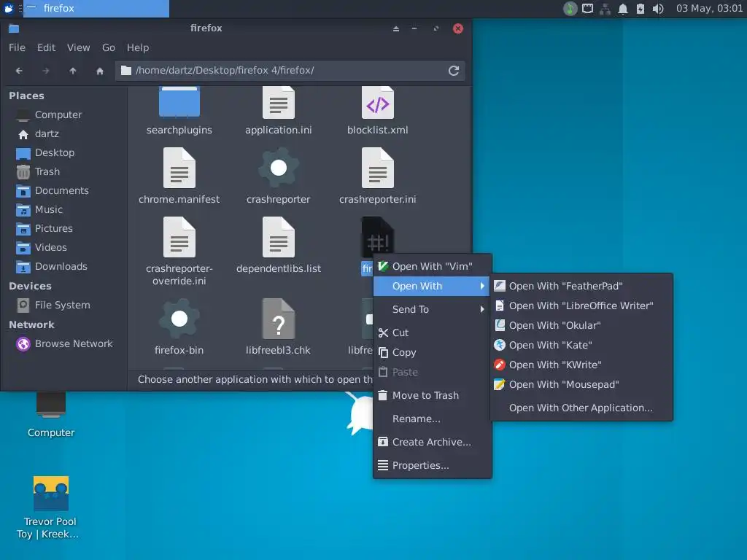Viewport: 747px width, 560px height.
Task: Click the clock showing 03 May, 03:01
Action: click(709, 9)
